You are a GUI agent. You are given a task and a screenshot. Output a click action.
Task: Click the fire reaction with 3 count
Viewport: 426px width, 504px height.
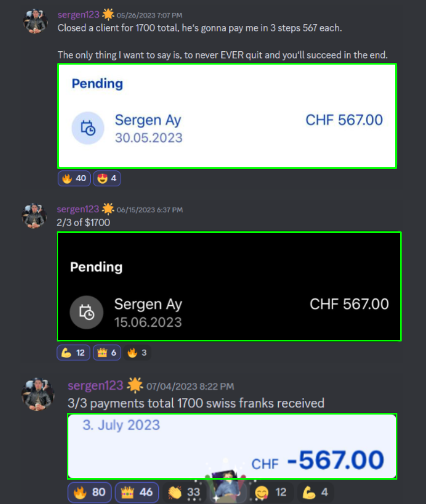pyautogui.click(x=137, y=353)
